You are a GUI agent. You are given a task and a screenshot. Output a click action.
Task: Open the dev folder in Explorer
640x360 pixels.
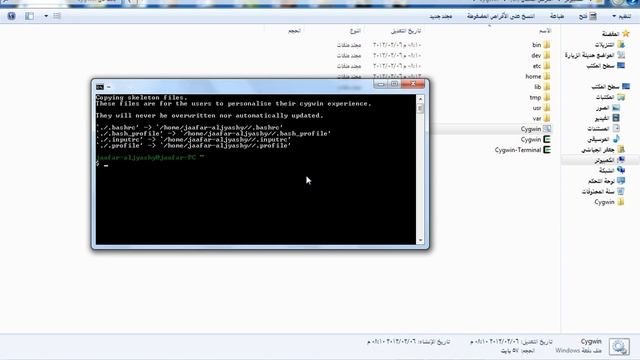541,56
